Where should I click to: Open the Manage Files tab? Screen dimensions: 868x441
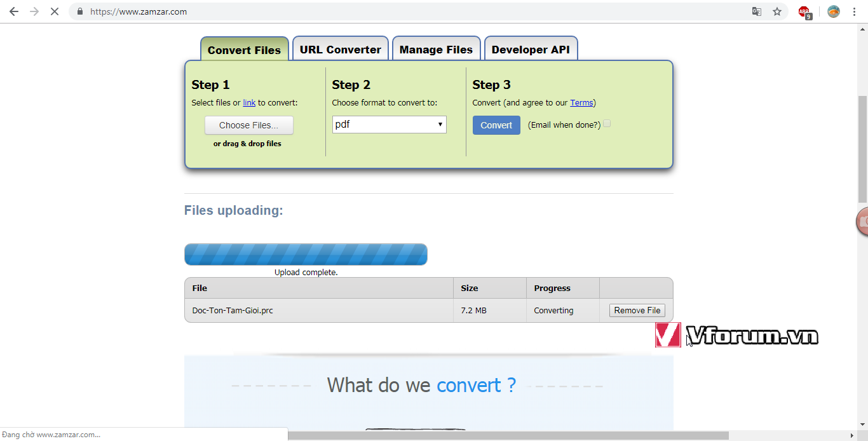point(436,49)
